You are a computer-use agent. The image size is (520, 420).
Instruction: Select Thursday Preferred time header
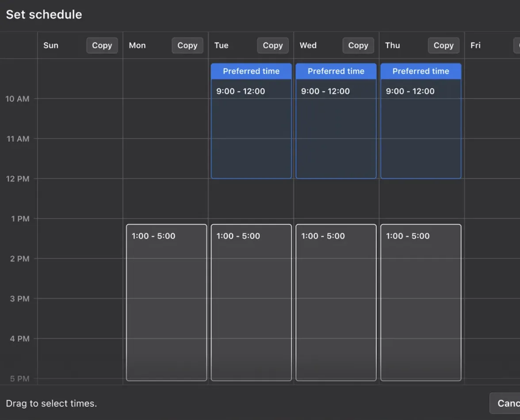421,71
